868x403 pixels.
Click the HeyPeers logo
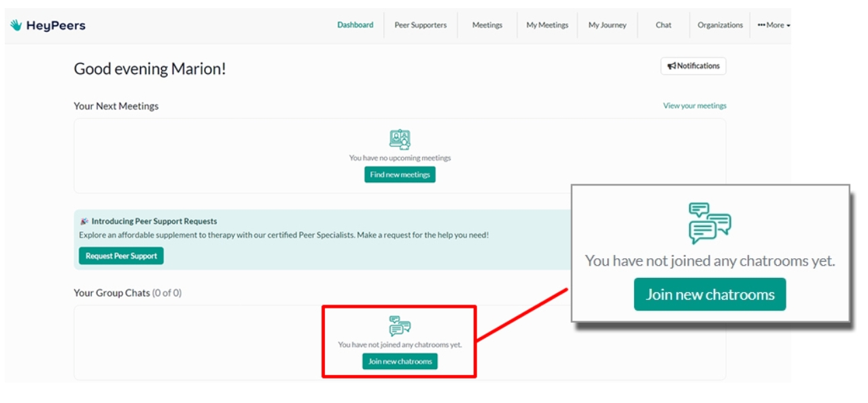click(x=48, y=26)
